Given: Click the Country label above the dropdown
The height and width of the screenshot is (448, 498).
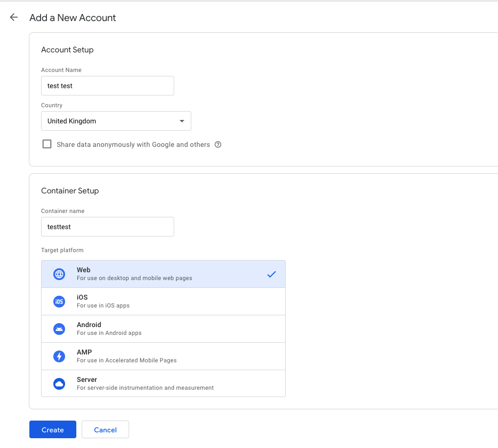Looking at the screenshot, I should (52, 105).
